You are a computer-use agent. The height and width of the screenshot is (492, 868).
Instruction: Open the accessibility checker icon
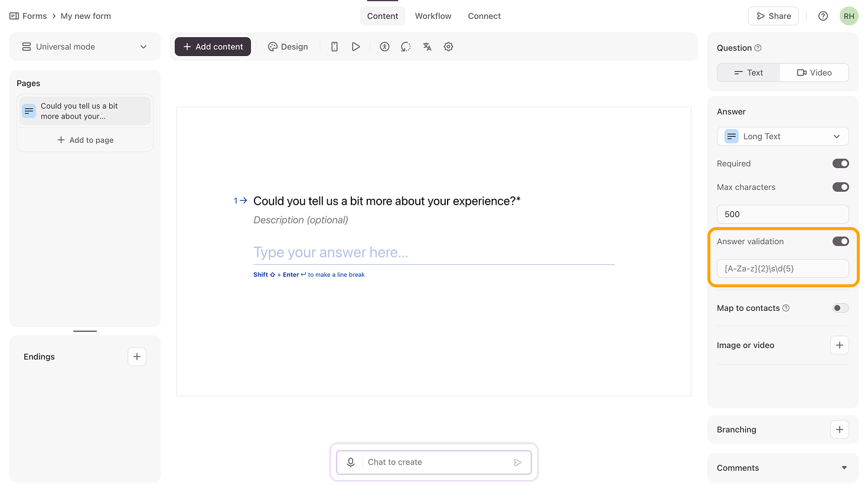[x=384, y=47]
